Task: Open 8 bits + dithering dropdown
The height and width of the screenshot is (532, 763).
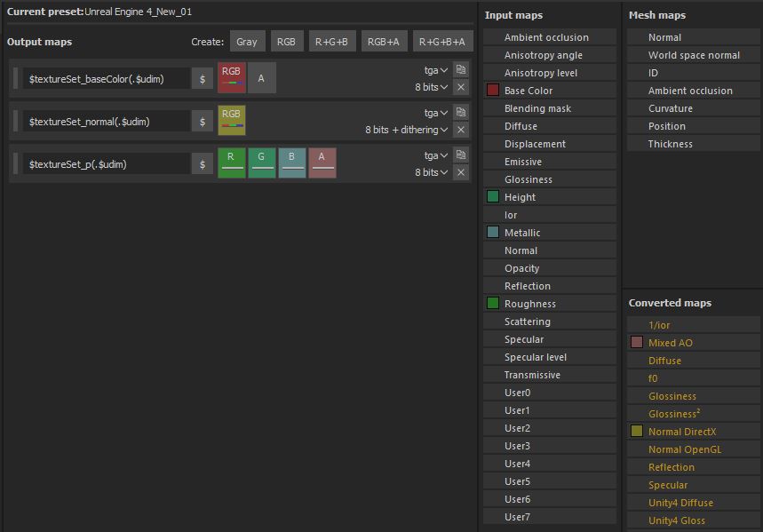Action: (406, 130)
